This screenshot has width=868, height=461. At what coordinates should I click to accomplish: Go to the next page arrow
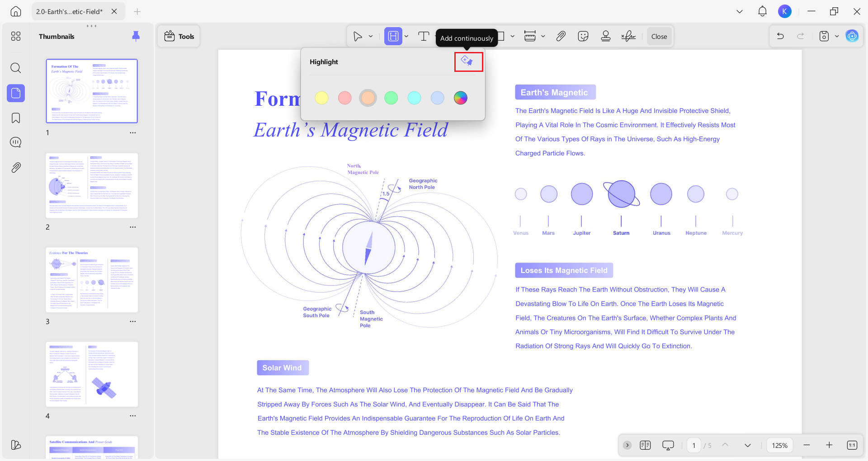pyautogui.click(x=748, y=445)
